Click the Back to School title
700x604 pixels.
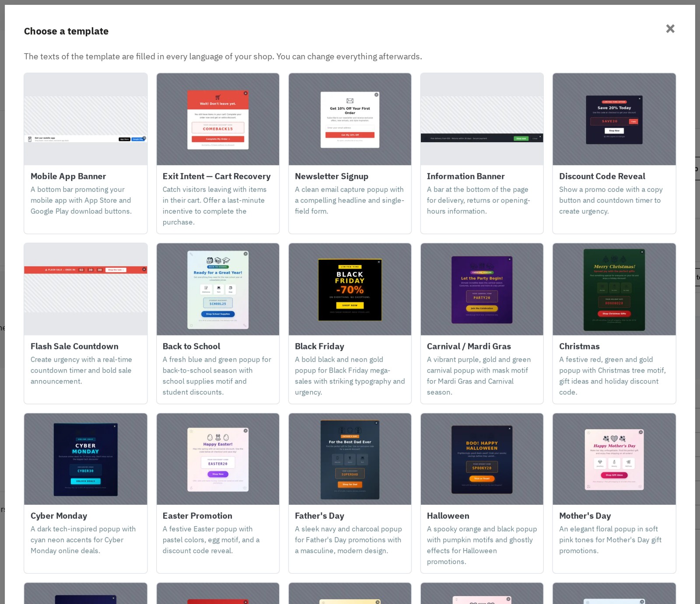click(x=191, y=346)
